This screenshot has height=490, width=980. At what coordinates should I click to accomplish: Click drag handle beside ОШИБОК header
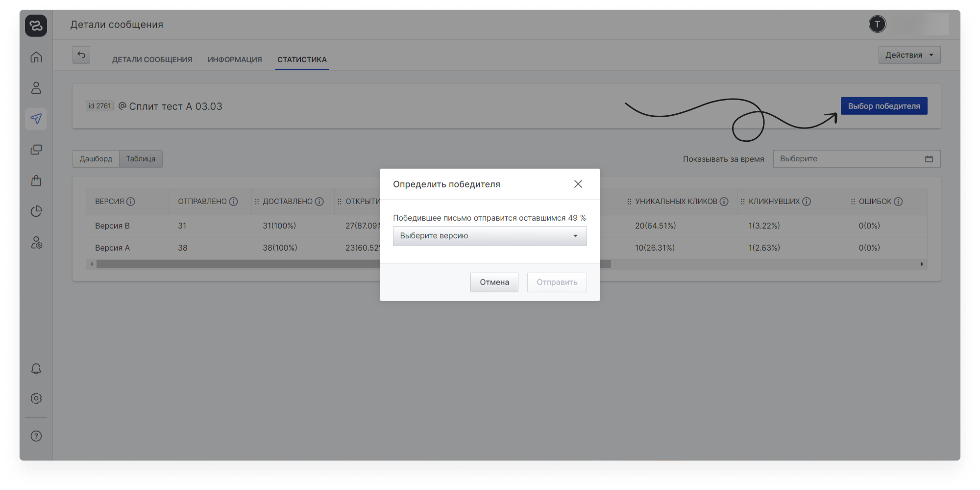point(853,202)
